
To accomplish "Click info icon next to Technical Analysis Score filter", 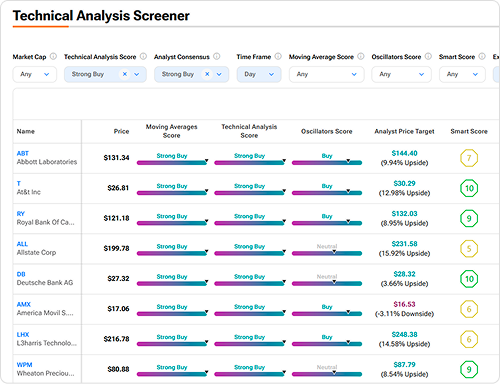I will pos(143,56).
